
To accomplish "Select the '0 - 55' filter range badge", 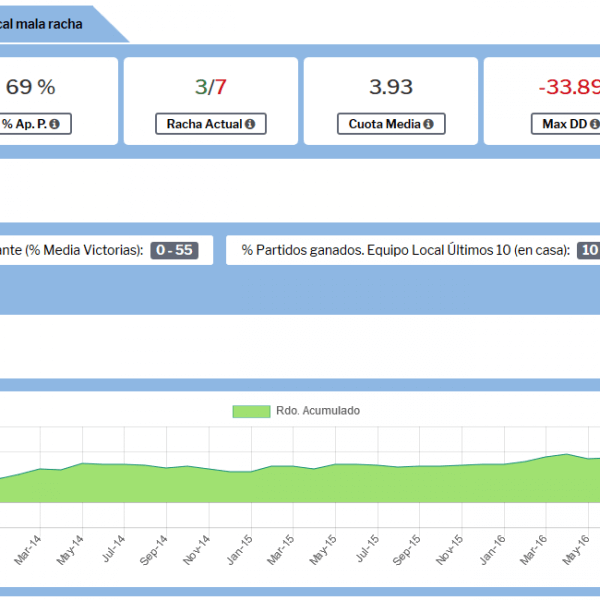I will pyautogui.click(x=174, y=250).
